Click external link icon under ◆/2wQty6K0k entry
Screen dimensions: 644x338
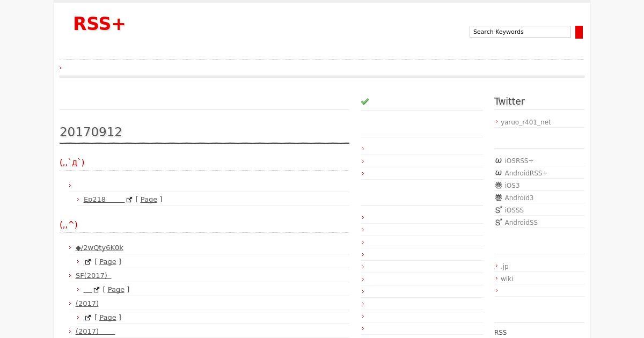coord(88,262)
